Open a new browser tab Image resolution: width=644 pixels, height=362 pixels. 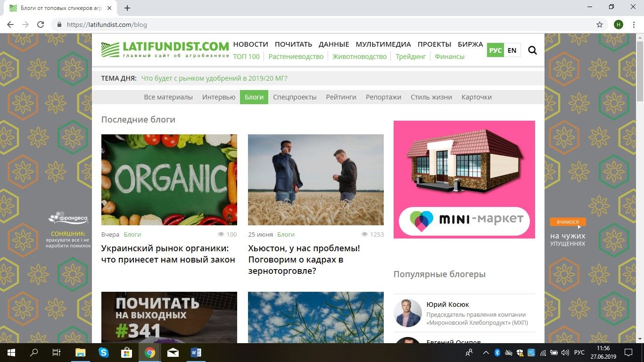(127, 8)
